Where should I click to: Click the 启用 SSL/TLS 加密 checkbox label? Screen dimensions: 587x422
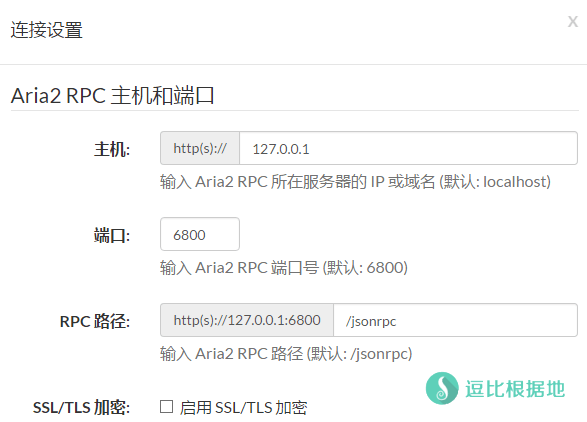pos(243,407)
